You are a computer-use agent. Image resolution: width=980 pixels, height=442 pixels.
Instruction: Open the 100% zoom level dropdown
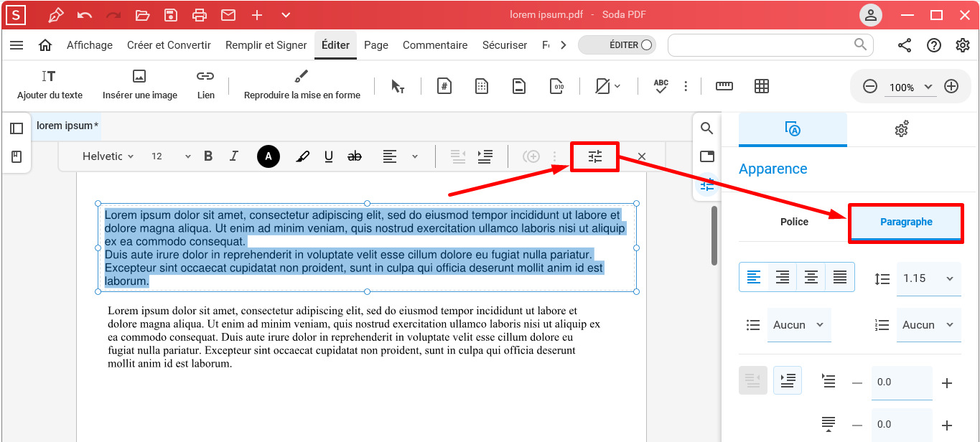point(911,87)
